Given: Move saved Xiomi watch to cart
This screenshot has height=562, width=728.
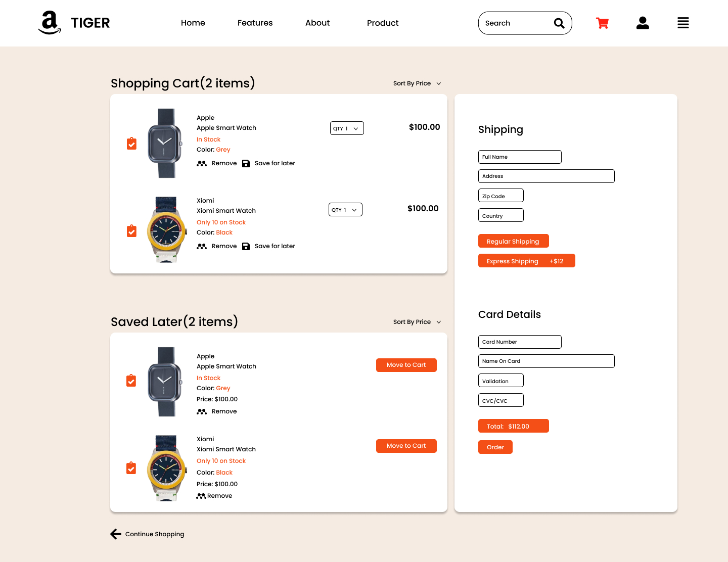Looking at the screenshot, I should point(406,446).
